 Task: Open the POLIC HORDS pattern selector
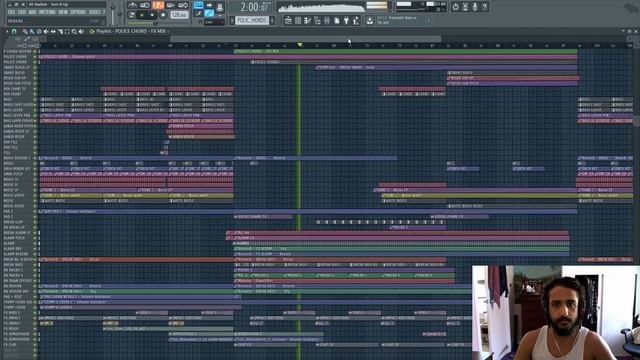coord(252,20)
